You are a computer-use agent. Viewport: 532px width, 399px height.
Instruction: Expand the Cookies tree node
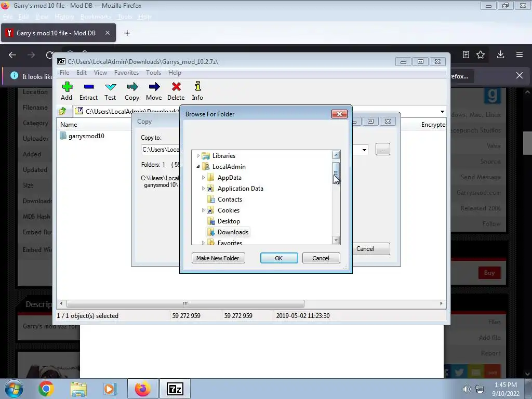[x=203, y=210]
